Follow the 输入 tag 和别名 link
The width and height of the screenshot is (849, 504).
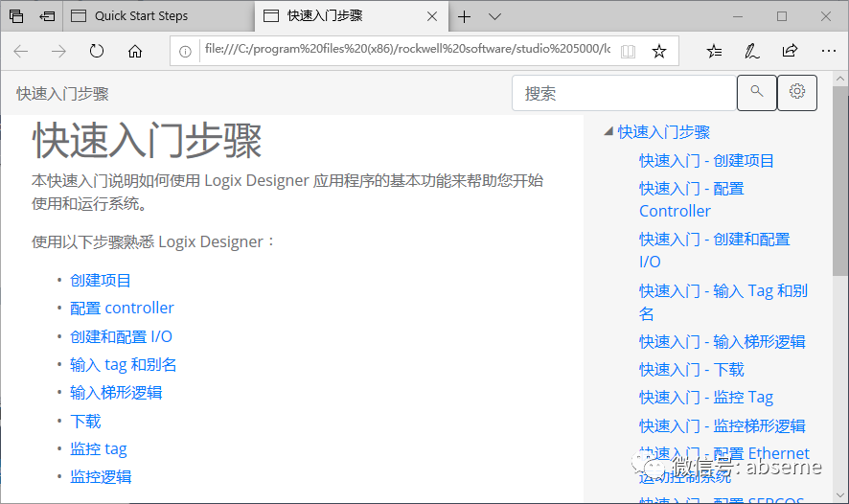coord(123,365)
